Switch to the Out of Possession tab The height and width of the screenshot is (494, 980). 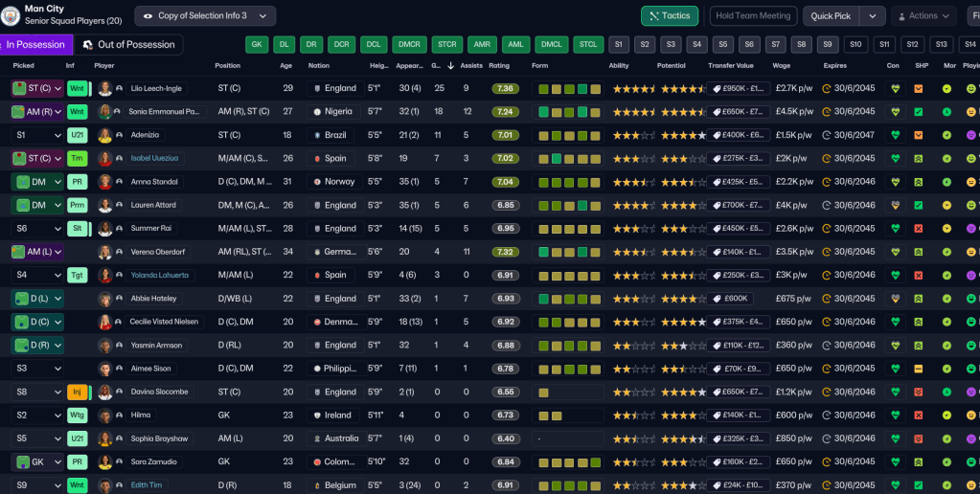128,45
